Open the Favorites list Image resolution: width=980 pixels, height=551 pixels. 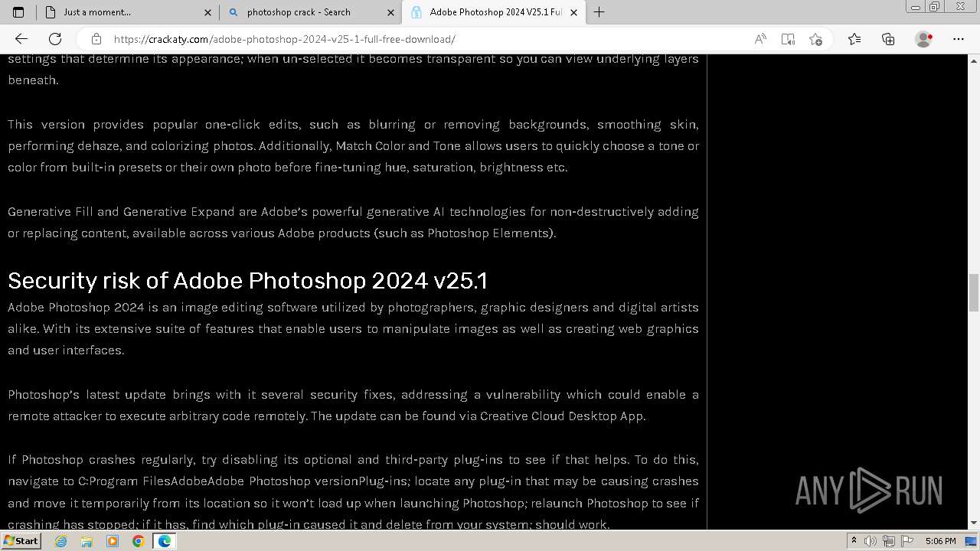coord(854,39)
